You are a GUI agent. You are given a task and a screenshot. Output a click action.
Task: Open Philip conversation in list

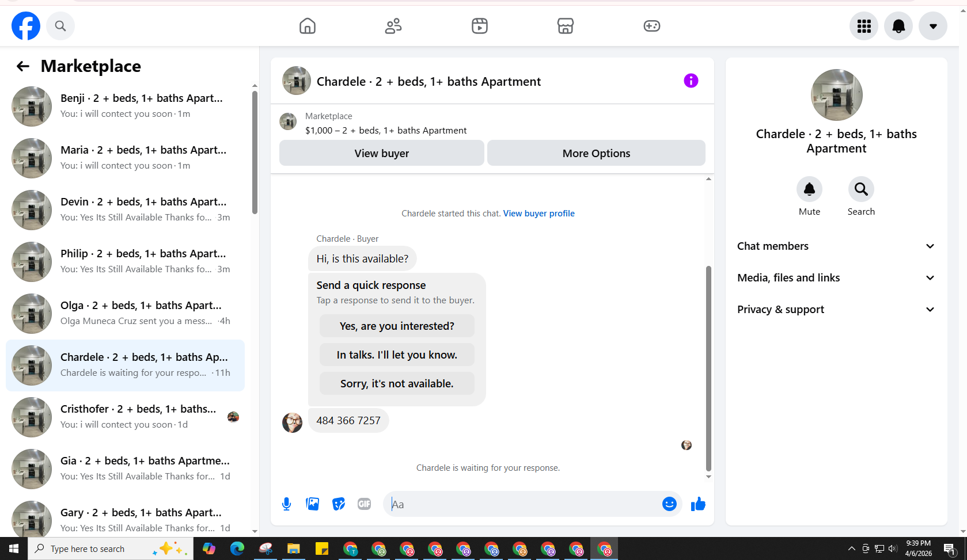[x=125, y=262]
